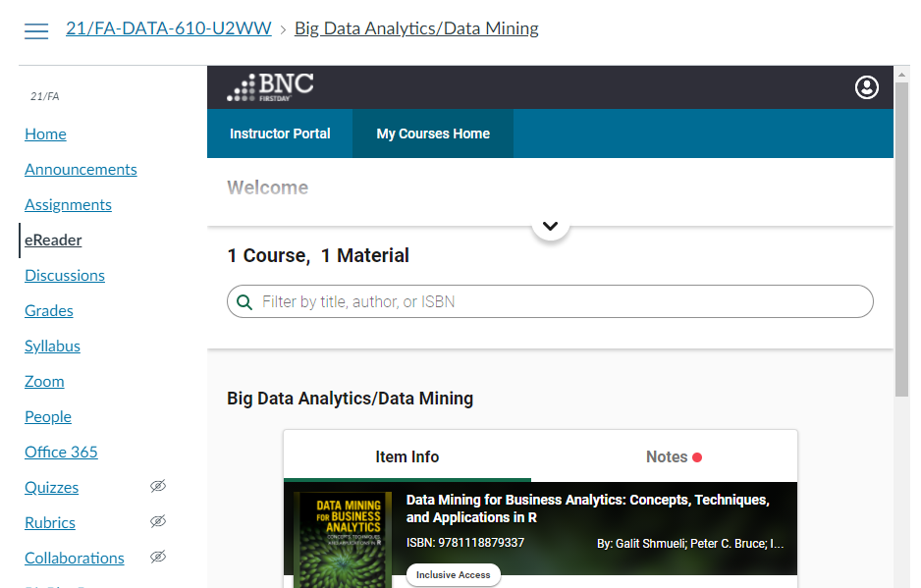921x588 pixels.
Task: Click the Big Data Analytics/Data Mining section heading
Action: tap(350, 399)
